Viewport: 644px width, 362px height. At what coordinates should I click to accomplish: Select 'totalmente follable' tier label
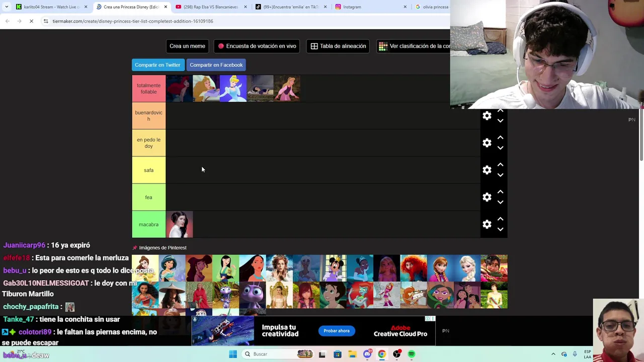[148, 88]
